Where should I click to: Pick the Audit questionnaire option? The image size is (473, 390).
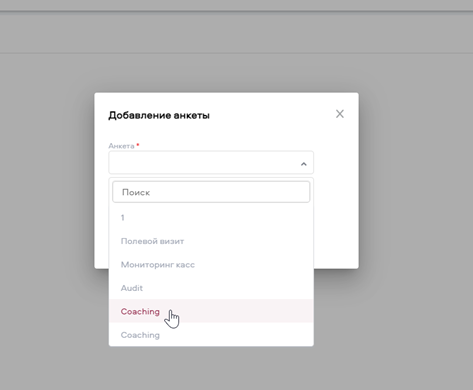point(211,288)
